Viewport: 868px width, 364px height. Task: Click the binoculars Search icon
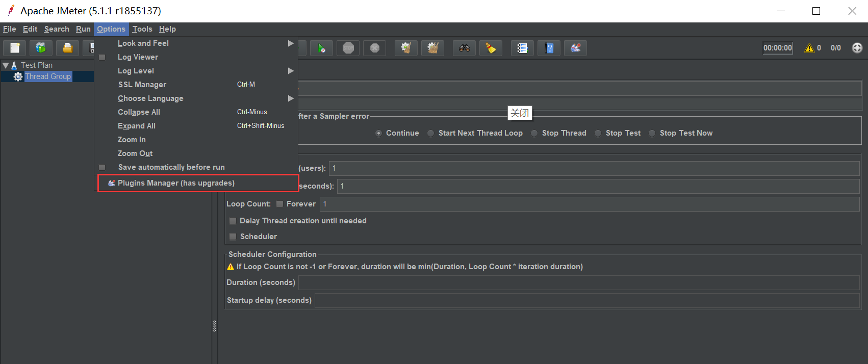465,48
